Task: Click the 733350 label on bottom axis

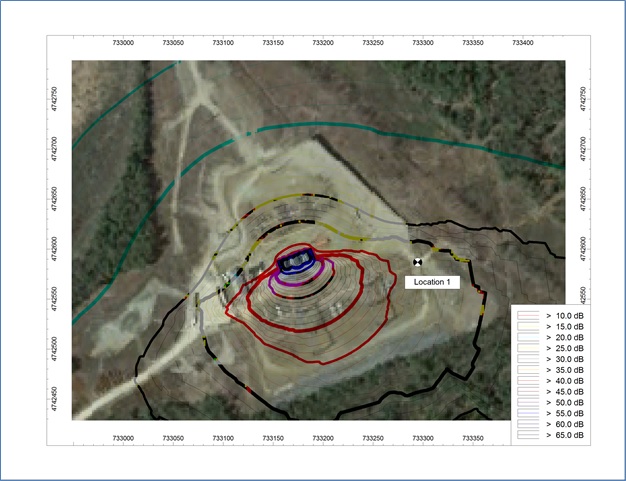Action: point(473,437)
